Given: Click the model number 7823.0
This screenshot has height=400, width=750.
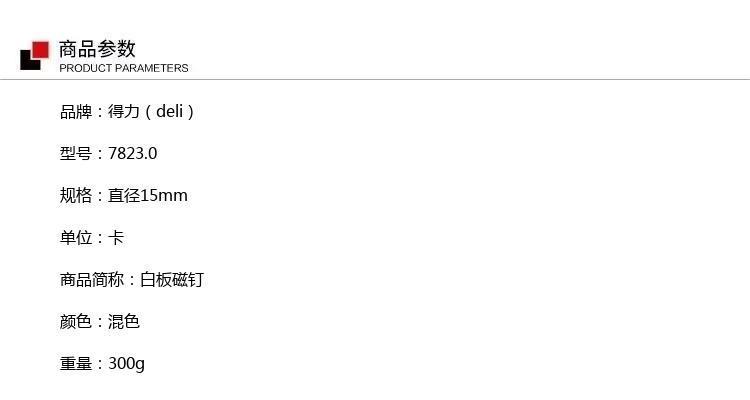Looking at the screenshot, I should point(132,154).
